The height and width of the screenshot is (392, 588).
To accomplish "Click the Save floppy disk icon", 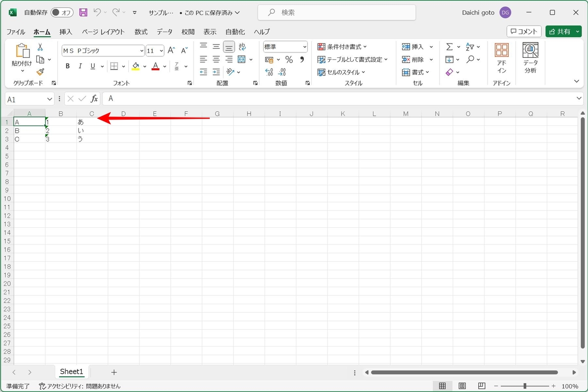I will [x=83, y=12].
